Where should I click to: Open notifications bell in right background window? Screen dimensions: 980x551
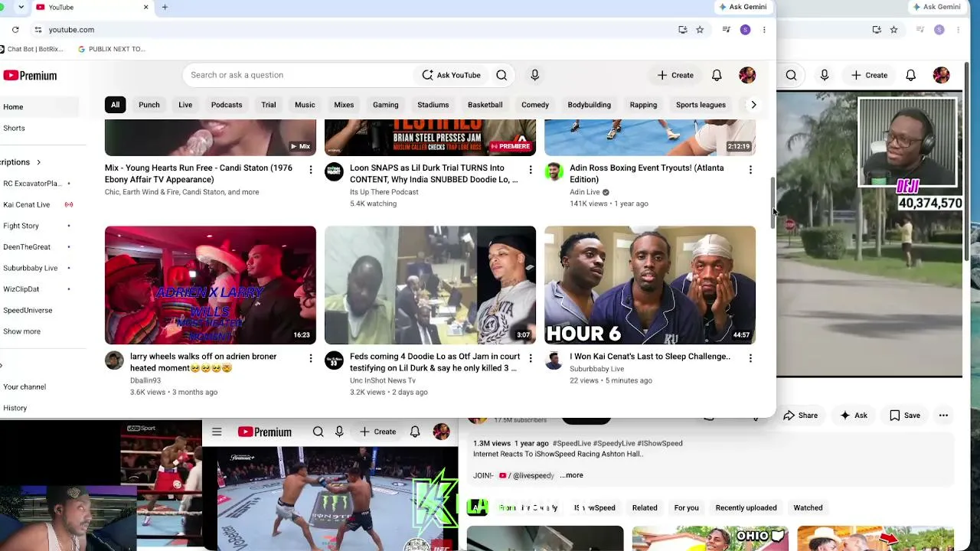point(910,75)
